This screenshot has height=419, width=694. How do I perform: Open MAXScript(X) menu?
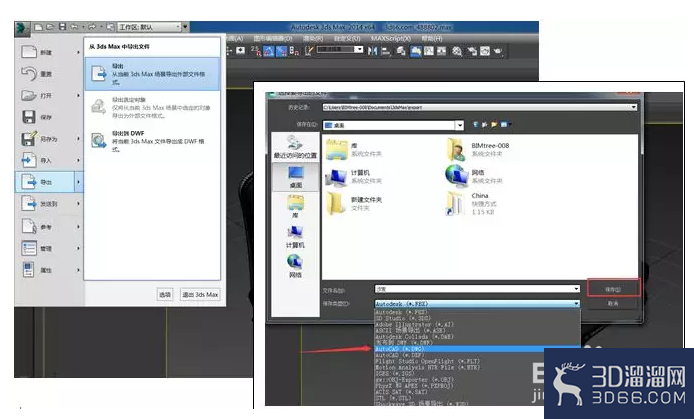pos(391,39)
